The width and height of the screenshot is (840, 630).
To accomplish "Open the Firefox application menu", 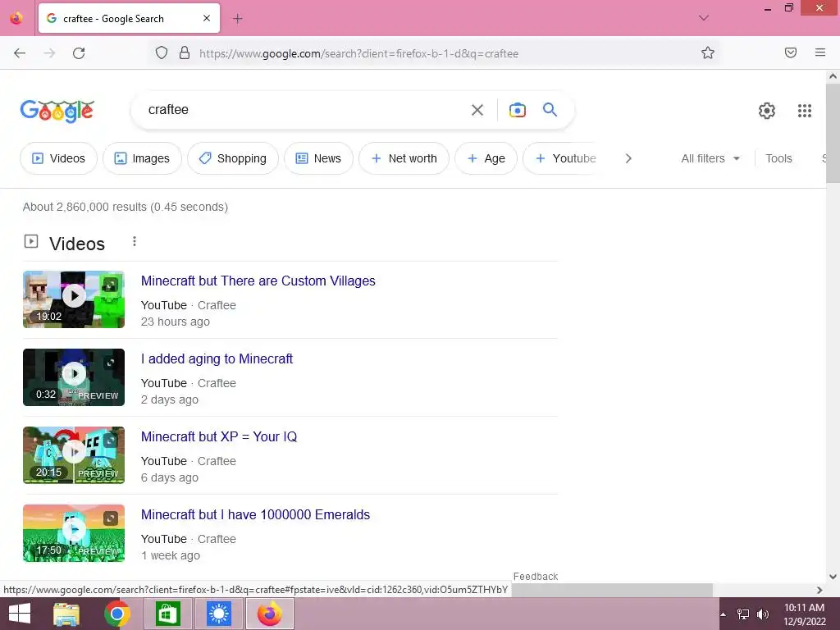I will pos(819,52).
